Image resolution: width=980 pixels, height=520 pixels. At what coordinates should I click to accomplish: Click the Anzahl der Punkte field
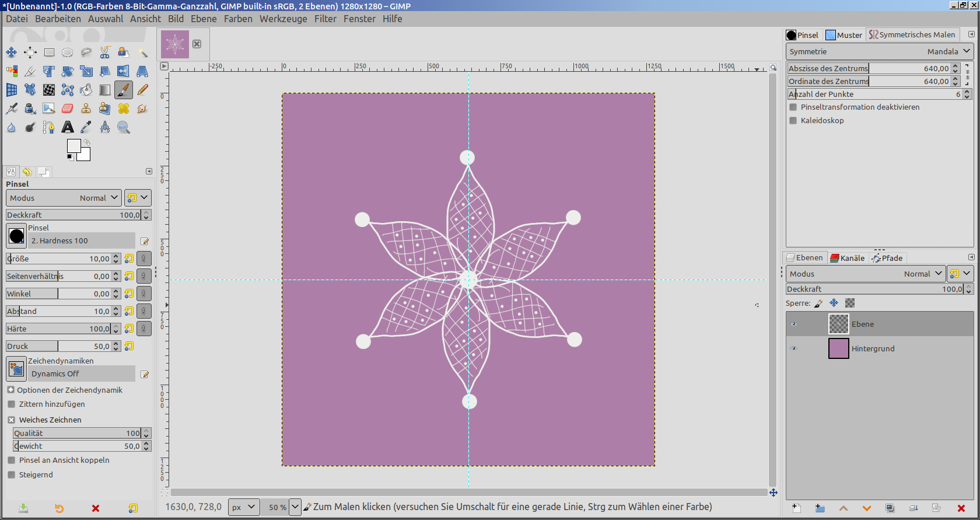point(873,95)
